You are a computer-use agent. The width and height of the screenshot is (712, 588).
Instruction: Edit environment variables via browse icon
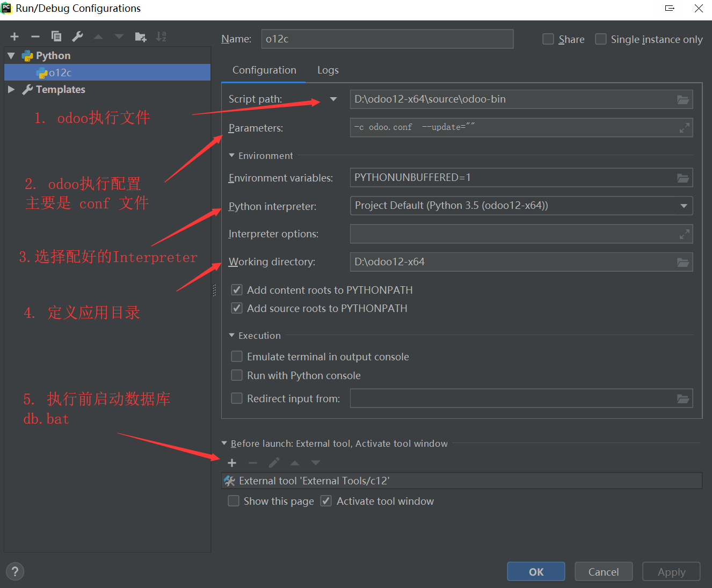pos(683,178)
